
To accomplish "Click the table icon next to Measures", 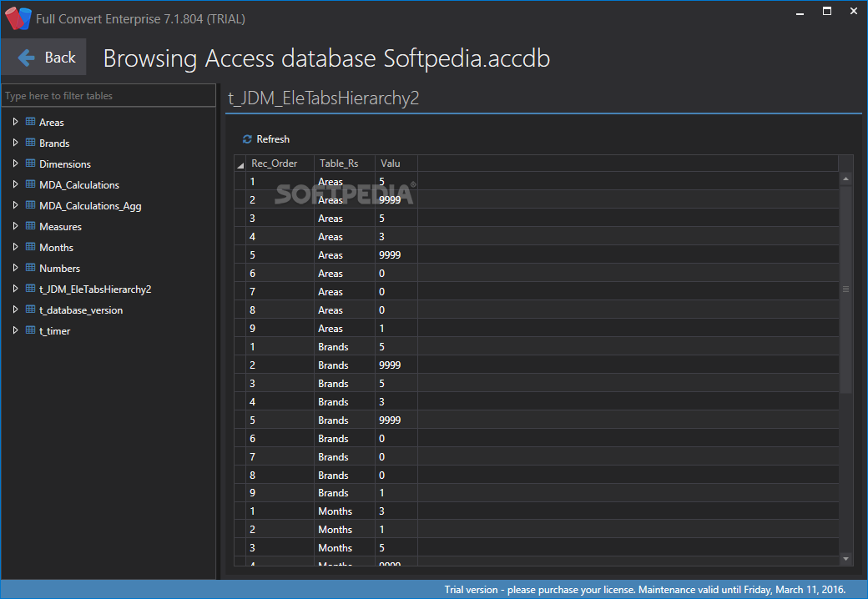I will pyautogui.click(x=30, y=226).
